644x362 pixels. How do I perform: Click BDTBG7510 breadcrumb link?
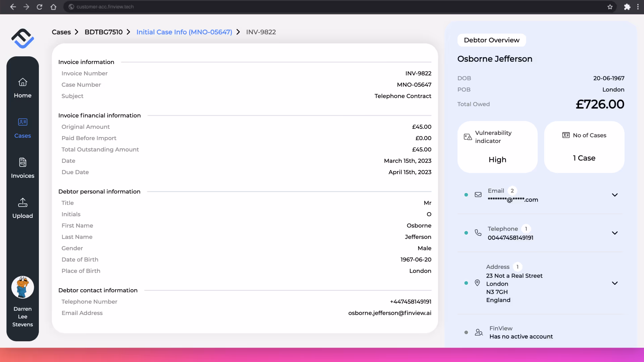103,32
